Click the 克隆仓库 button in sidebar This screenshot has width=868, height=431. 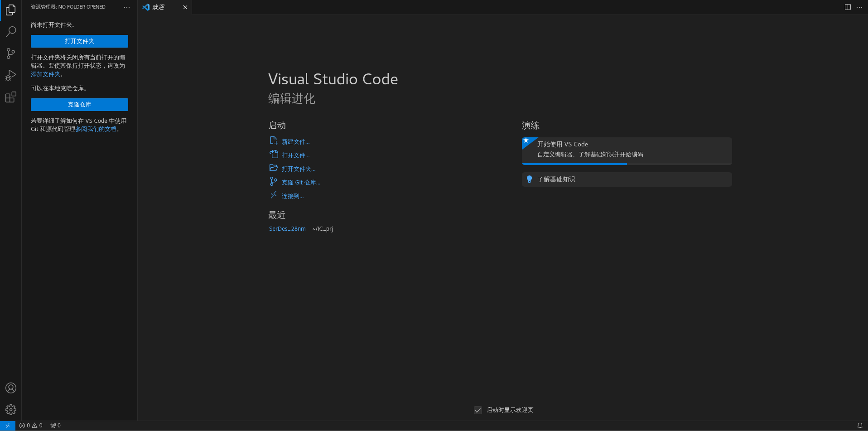tap(79, 105)
